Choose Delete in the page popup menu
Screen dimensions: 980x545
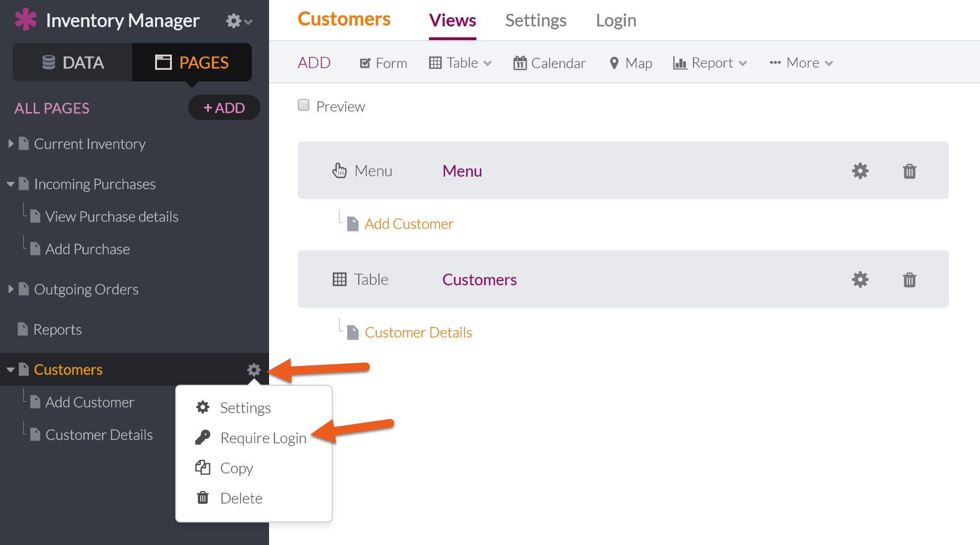coord(241,498)
